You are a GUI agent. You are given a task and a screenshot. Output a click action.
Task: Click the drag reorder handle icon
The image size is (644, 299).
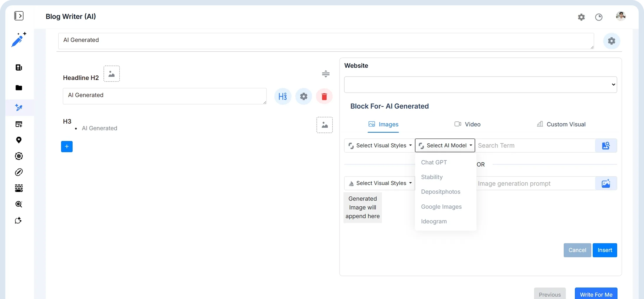[326, 74]
